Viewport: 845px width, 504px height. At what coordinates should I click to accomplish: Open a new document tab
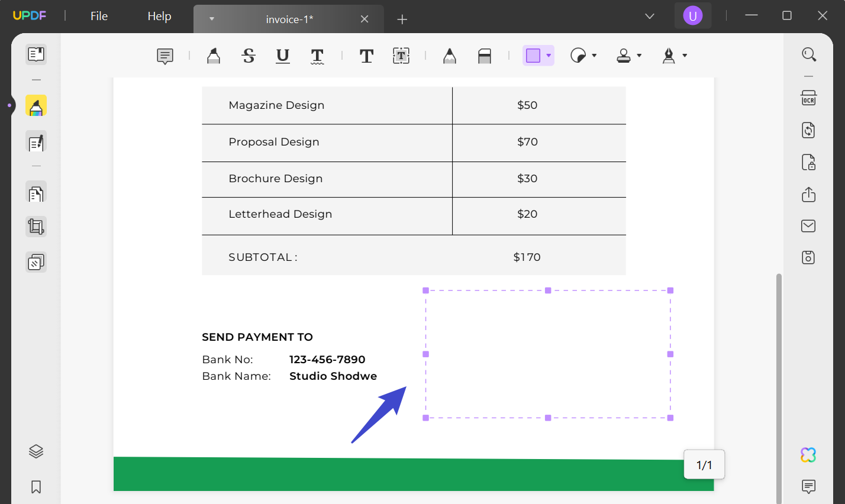point(402,19)
